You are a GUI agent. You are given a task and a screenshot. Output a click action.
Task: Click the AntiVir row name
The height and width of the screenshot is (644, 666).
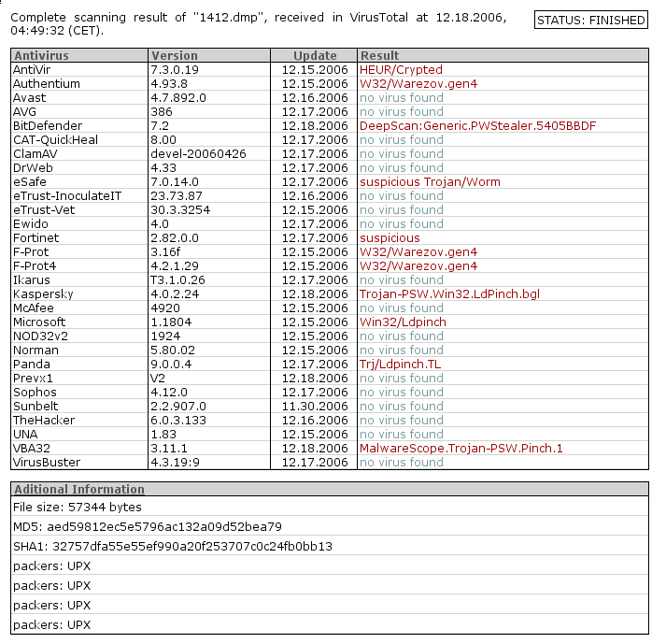pyautogui.click(x=32, y=70)
